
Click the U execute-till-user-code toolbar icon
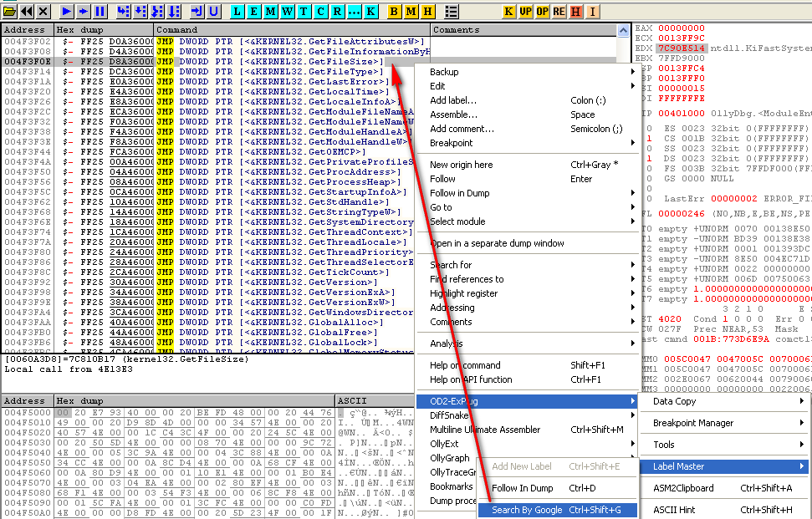tap(213, 11)
